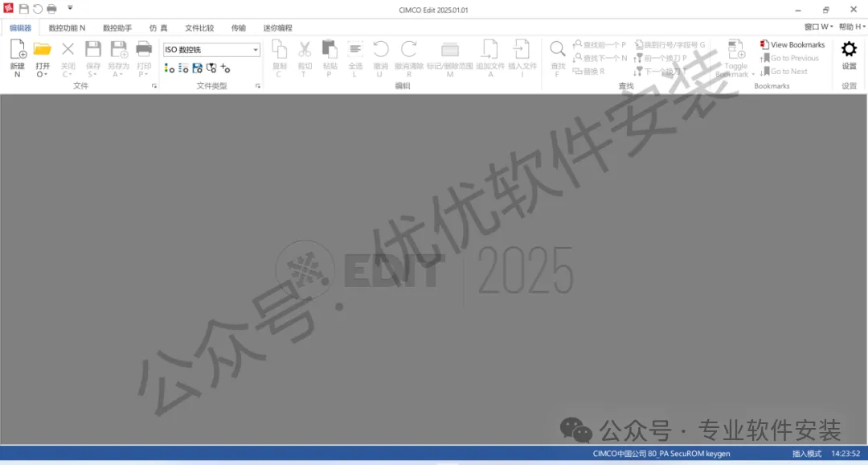Click the 粘贴 paste icon

pos(330,49)
